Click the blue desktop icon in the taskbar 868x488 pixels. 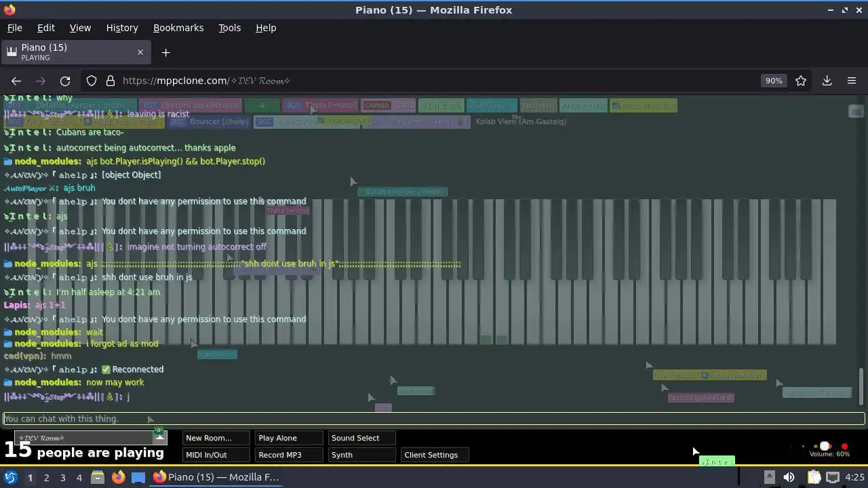(x=138, y=477)
